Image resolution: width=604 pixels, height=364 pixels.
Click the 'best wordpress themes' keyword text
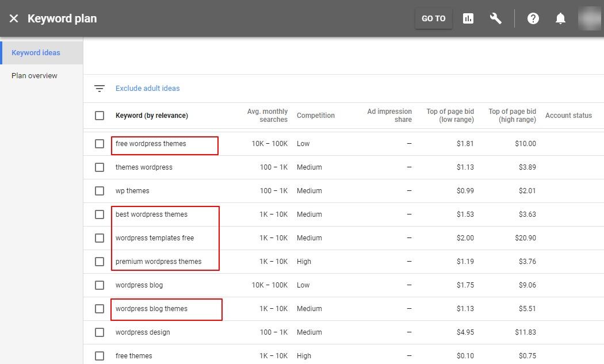click(x=151, y=214)
